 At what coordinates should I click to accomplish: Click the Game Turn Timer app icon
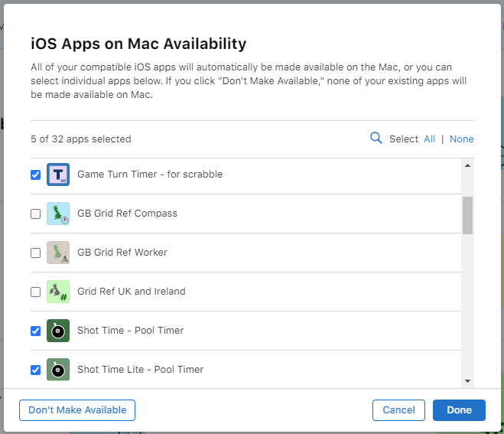click(x=58, y=175)
